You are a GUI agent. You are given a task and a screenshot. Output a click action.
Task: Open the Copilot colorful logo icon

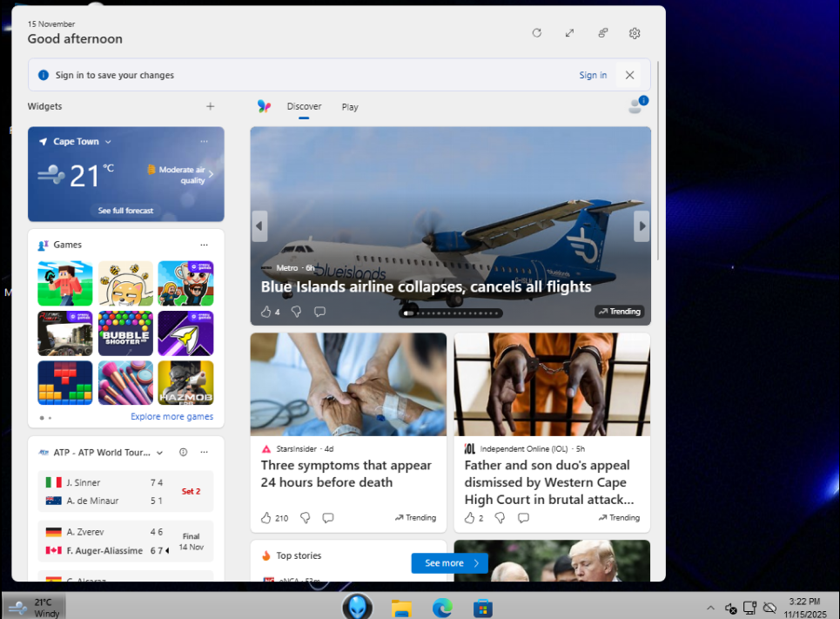(264, 106)
